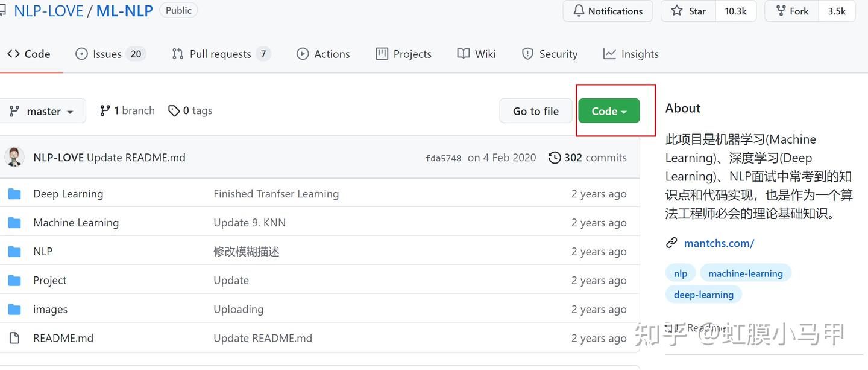Click the tags icon

click(174, 111)
